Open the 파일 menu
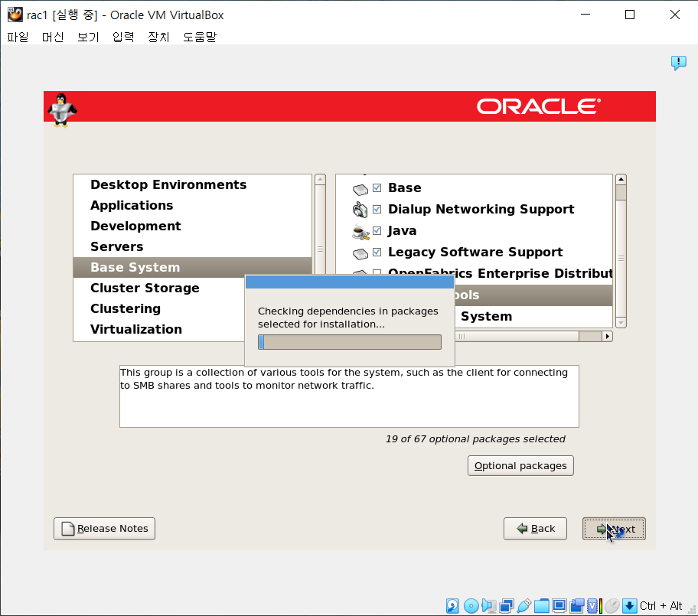698x616 pixels. pyautogui.click(x=18, y=37)
